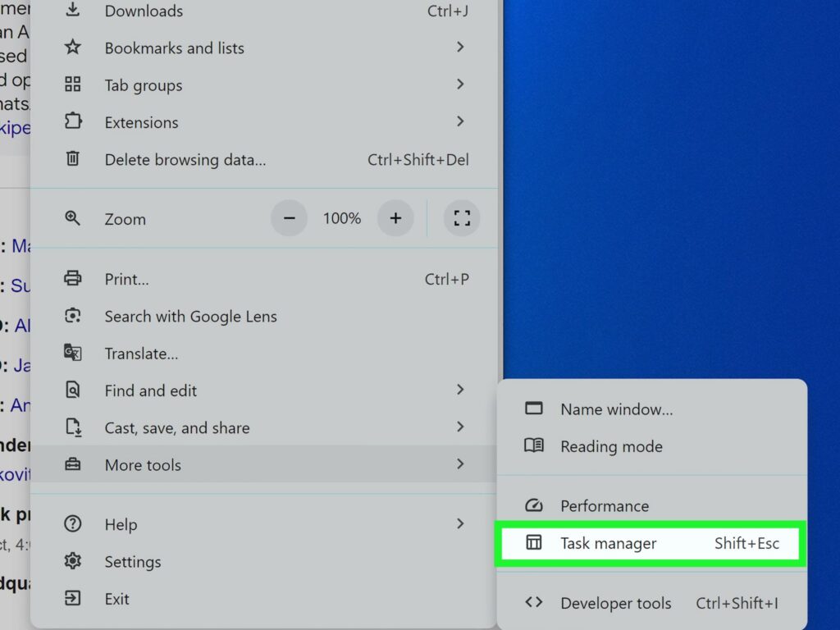Viewport: 840px width, 630px height.
Task: Expand the Help submenu chevron
Action: [x=460, y=523]
